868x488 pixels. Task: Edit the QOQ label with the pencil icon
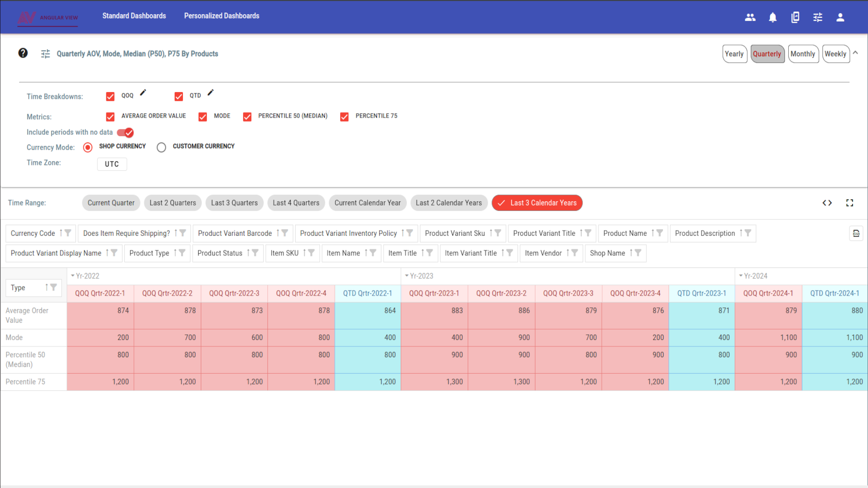click(x=142, y=93)
